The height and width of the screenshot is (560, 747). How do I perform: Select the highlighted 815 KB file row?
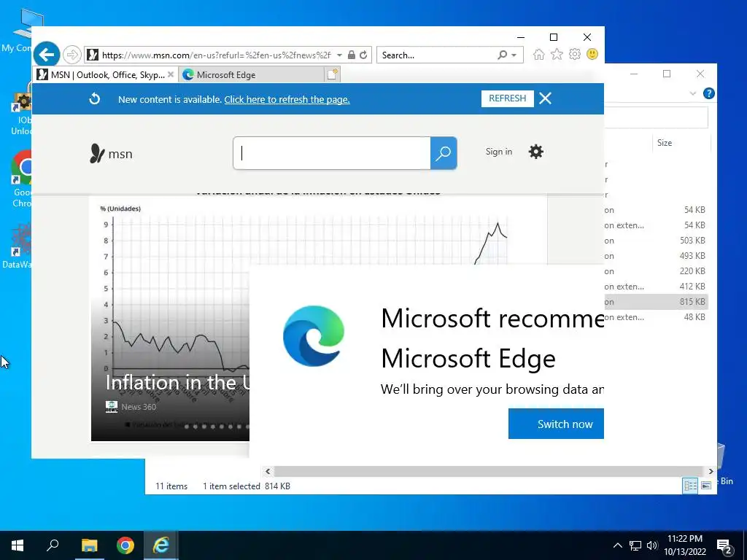point(656,301)
